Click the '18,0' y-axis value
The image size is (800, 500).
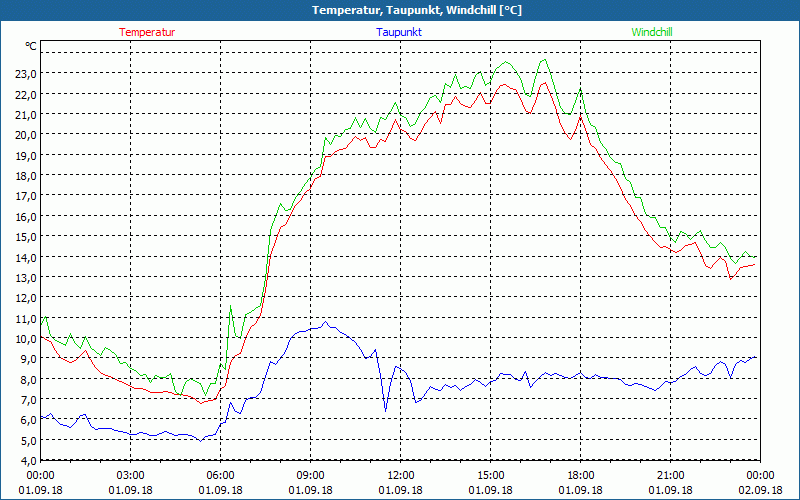(27, 176)
